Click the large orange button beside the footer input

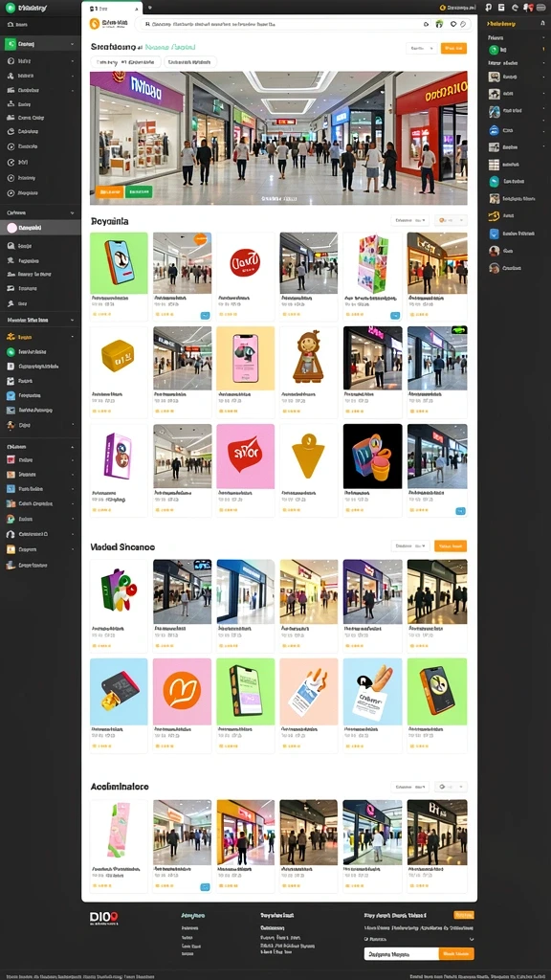(456, 954)
